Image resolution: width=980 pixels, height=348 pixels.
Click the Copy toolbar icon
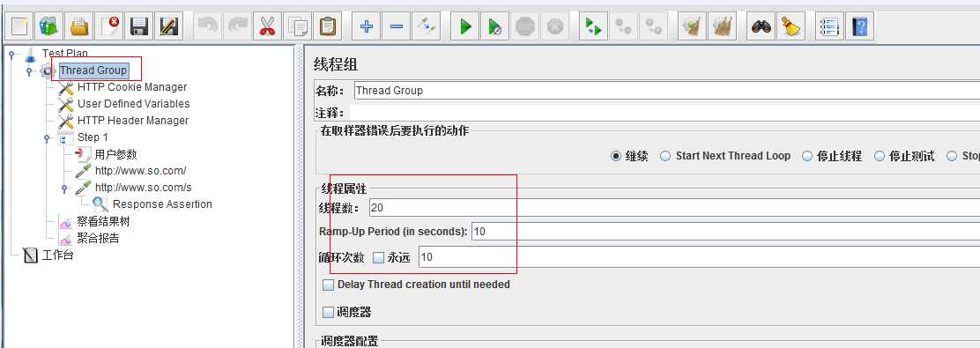pos(298,26)
